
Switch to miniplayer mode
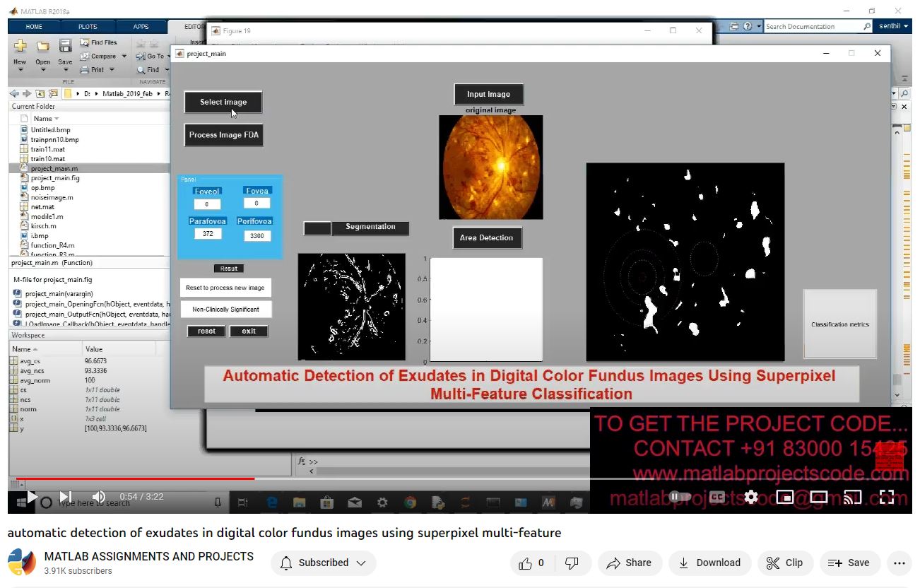(784, 497)
